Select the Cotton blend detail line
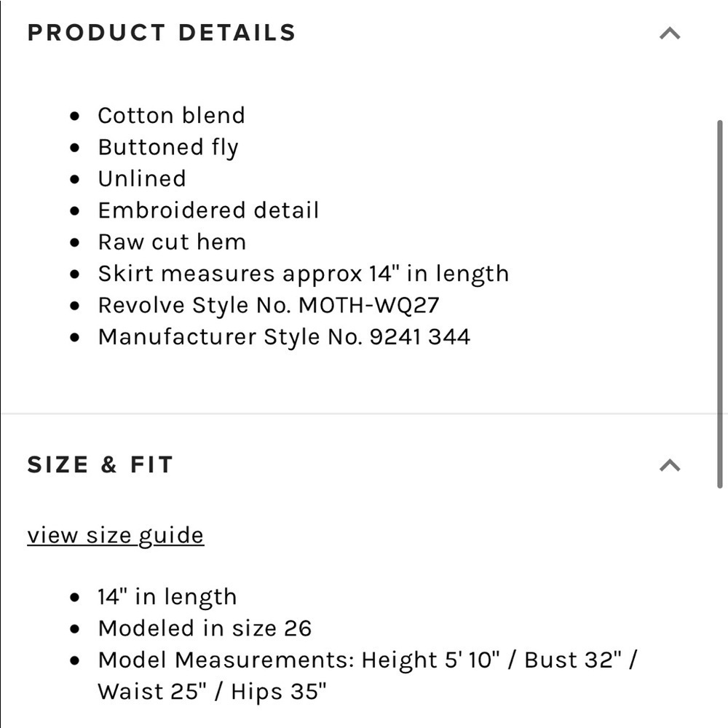The width and height of the screenshot is (728, 728). [171, 116]
